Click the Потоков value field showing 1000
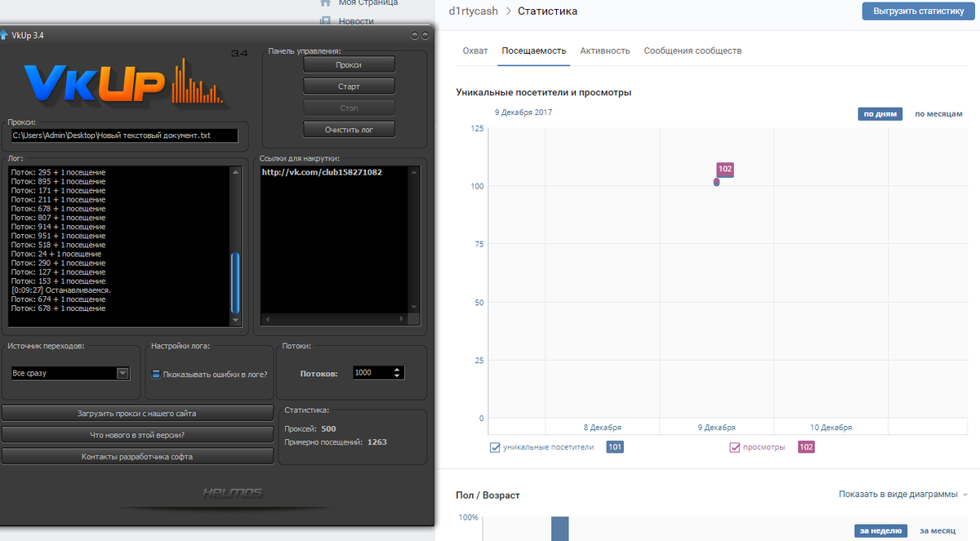 point(372,373)
